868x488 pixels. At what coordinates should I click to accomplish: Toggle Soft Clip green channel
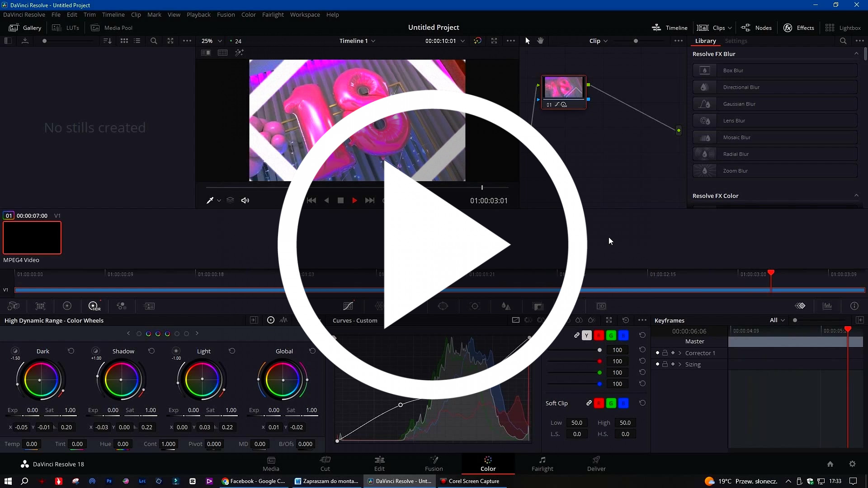pyautogui.click(x=611, y=403)
